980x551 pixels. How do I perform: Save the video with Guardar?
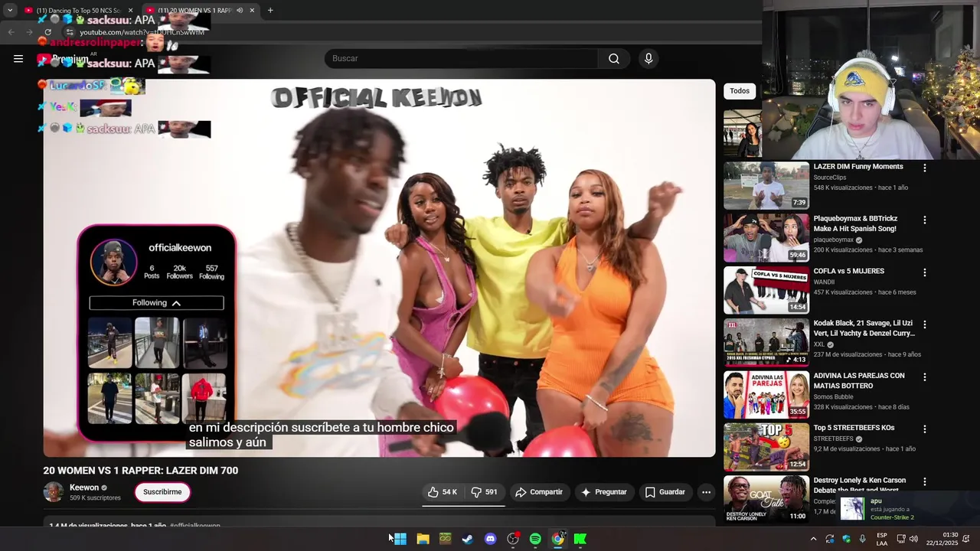(x=665, y=492)
